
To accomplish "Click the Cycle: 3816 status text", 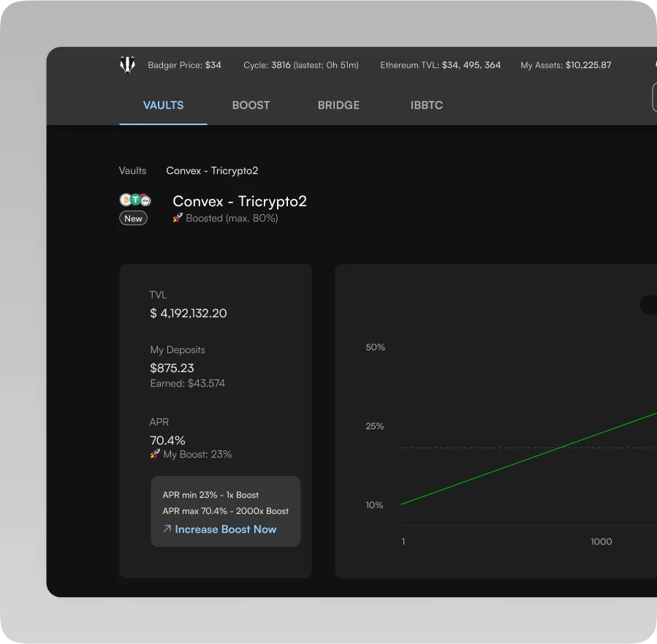I will point(301,65).
